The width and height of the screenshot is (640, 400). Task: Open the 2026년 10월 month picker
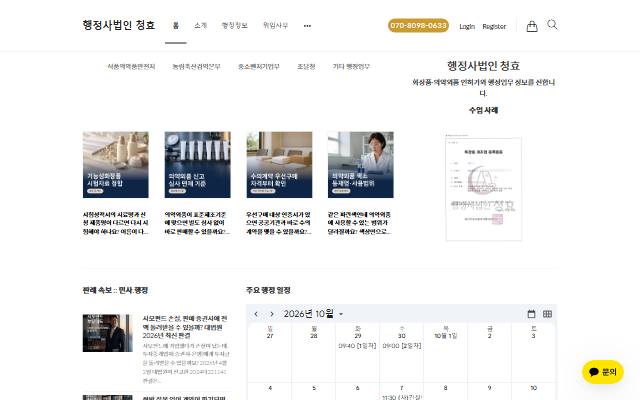click(313, 314)
